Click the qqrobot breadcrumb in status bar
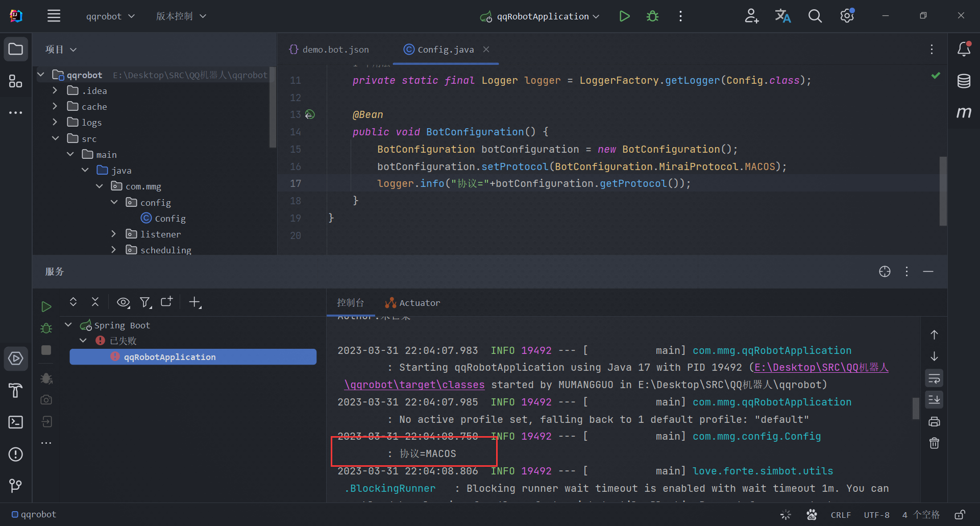This screenshot has width=980, height=526. click(34, 514)
